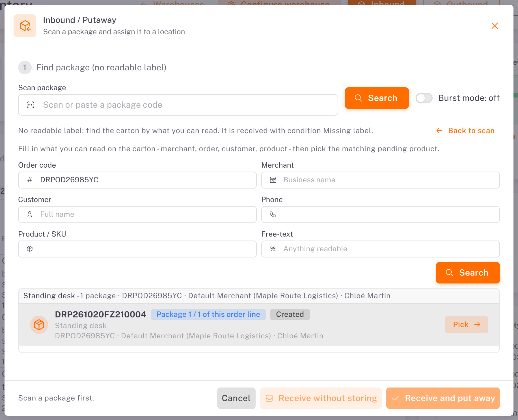
Task: Click the lower Search button below Free-text
Action: [468, 273]
